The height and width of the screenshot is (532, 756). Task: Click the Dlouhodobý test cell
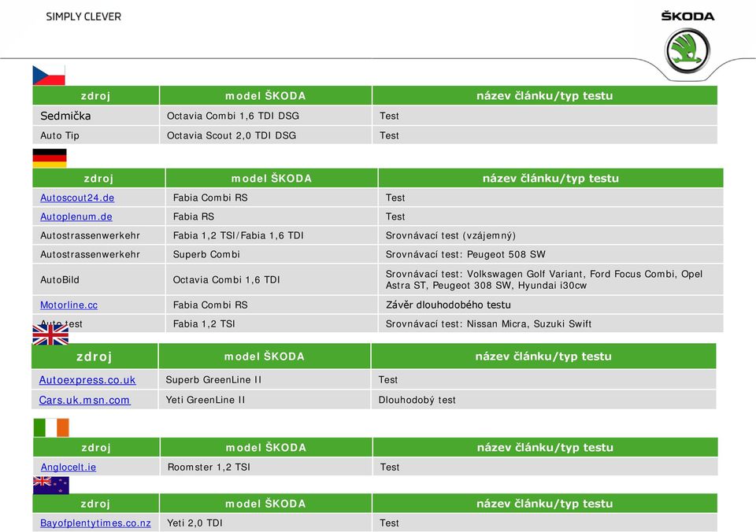(x=543, y=400)
